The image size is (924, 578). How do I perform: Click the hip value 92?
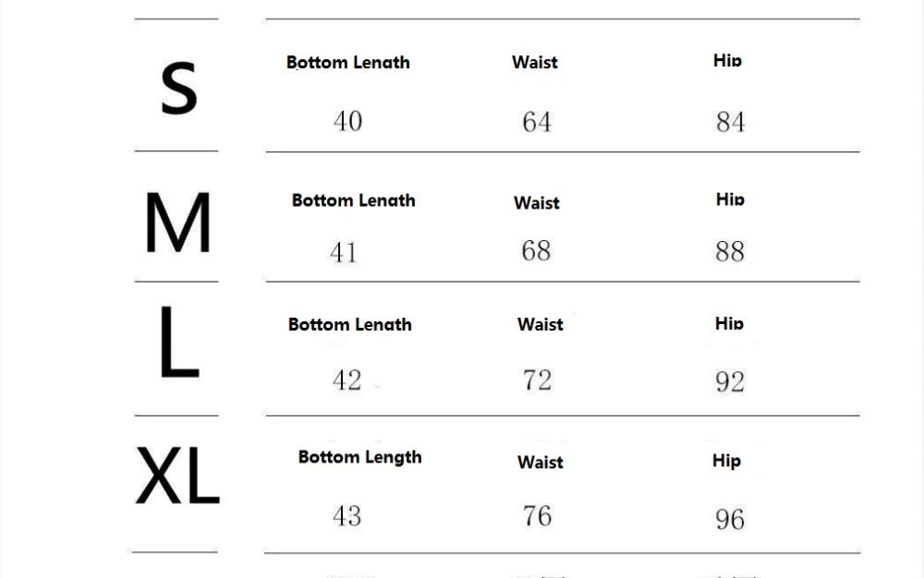729,381
